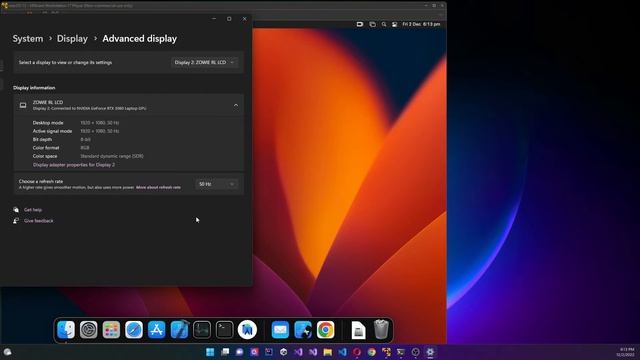Click the Give feedback link
The height and width of the screenshot is (360, 640).
[39, 221]
